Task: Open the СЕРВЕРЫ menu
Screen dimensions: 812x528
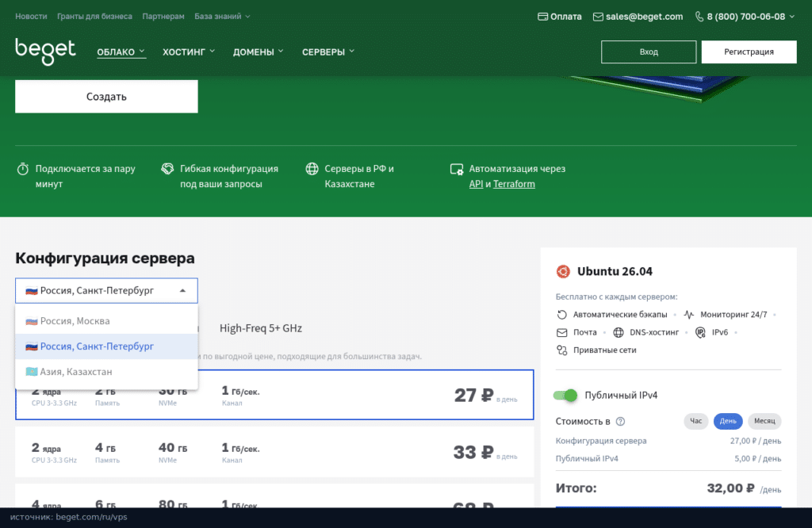Action: pos(327,52)
